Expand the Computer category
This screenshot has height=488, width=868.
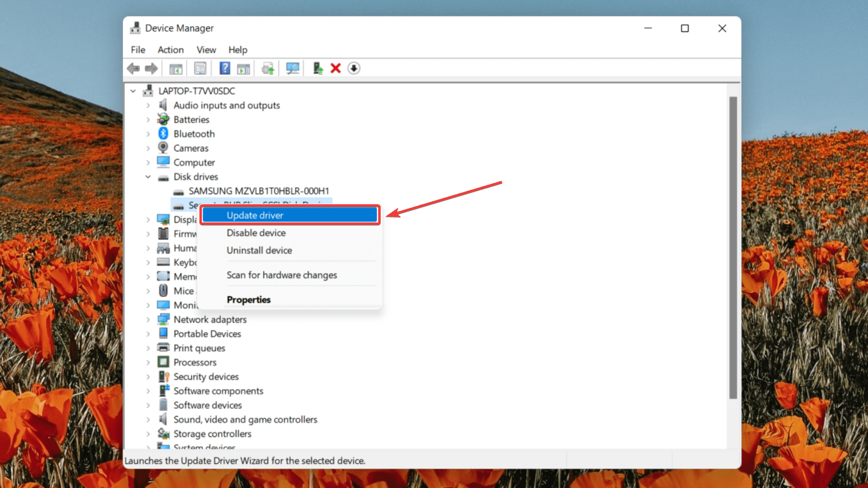pyautogui.click(x=148, y=162)
